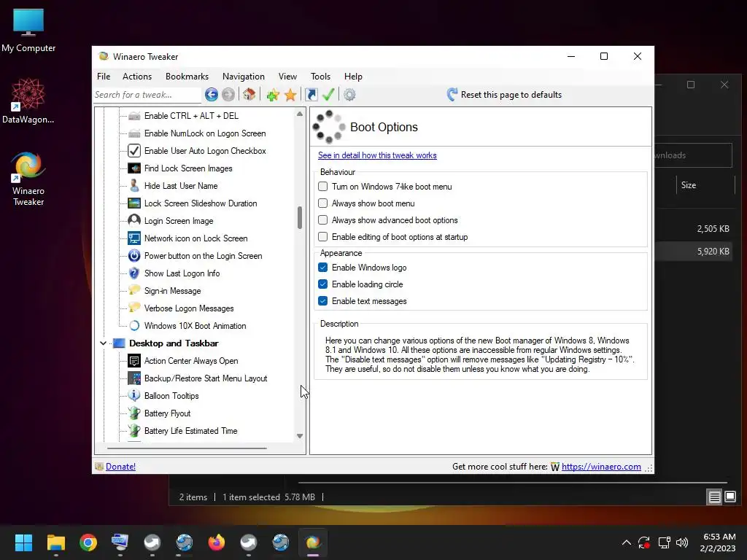Click the Hide Last User Name icon

(x=134, y=186)
